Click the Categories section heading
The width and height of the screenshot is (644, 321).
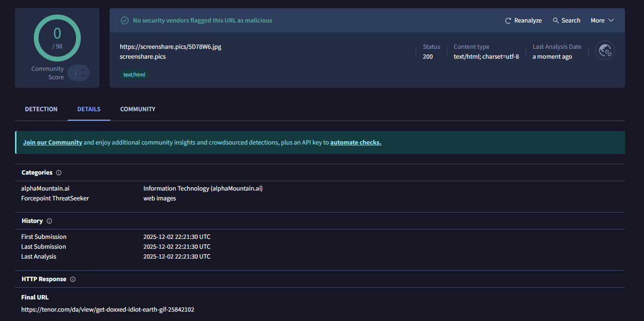pyautogui.click(x=37, y=173)
